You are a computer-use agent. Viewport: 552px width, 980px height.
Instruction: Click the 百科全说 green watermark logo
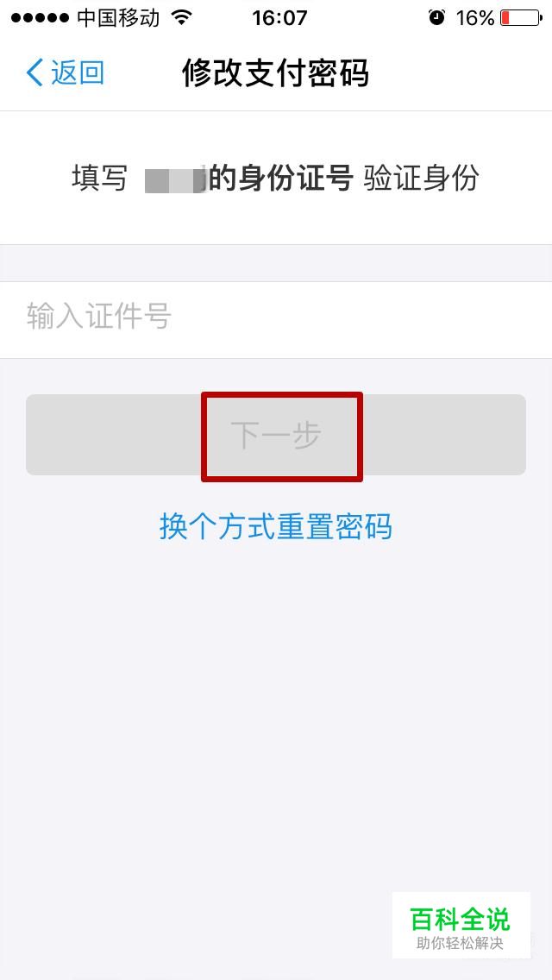coord(460,919)
